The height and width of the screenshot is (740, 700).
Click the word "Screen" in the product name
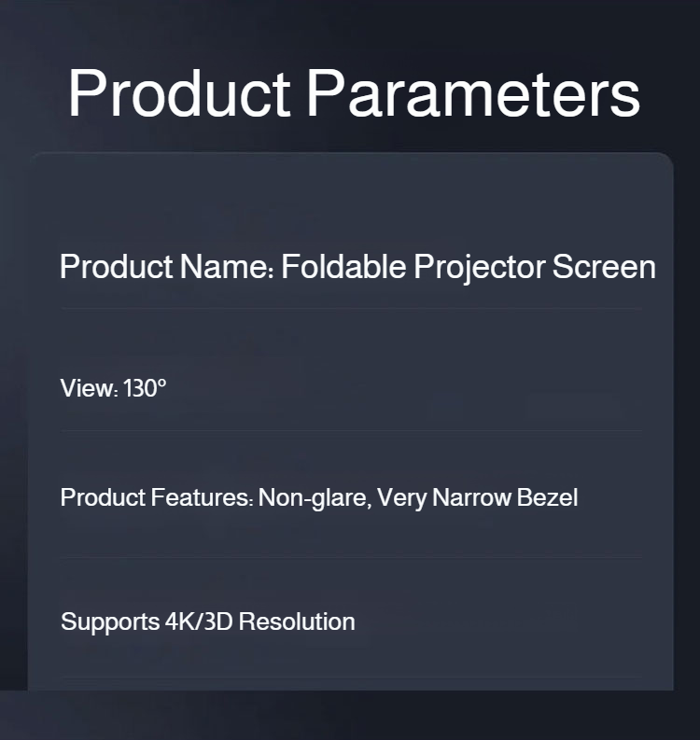point(604,267)
